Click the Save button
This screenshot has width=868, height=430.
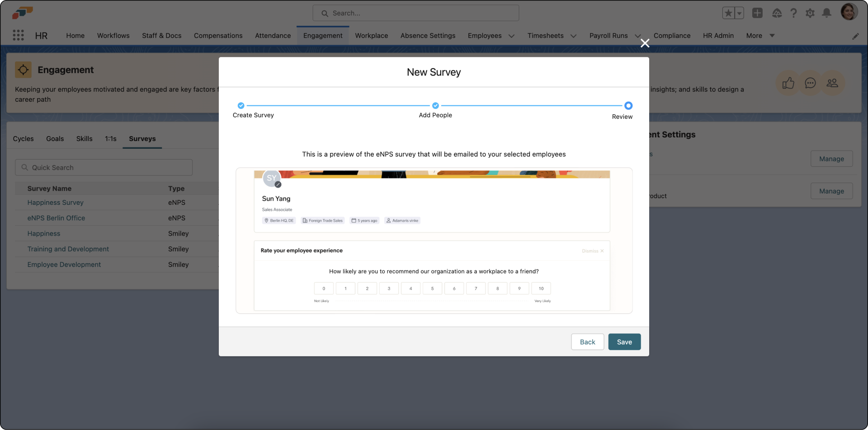coord(624,342)
